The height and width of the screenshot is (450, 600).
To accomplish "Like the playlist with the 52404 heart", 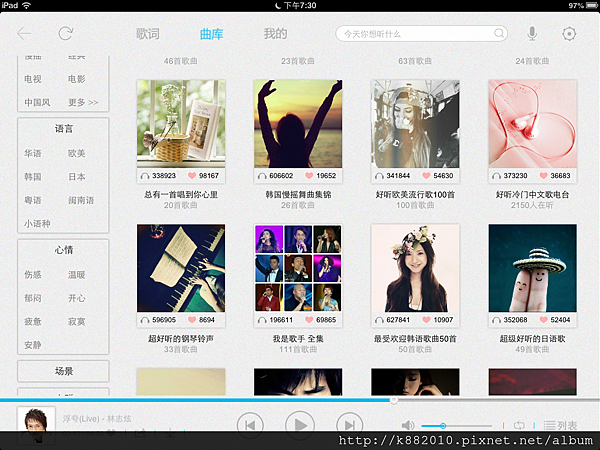I will (x=543, y=320).
